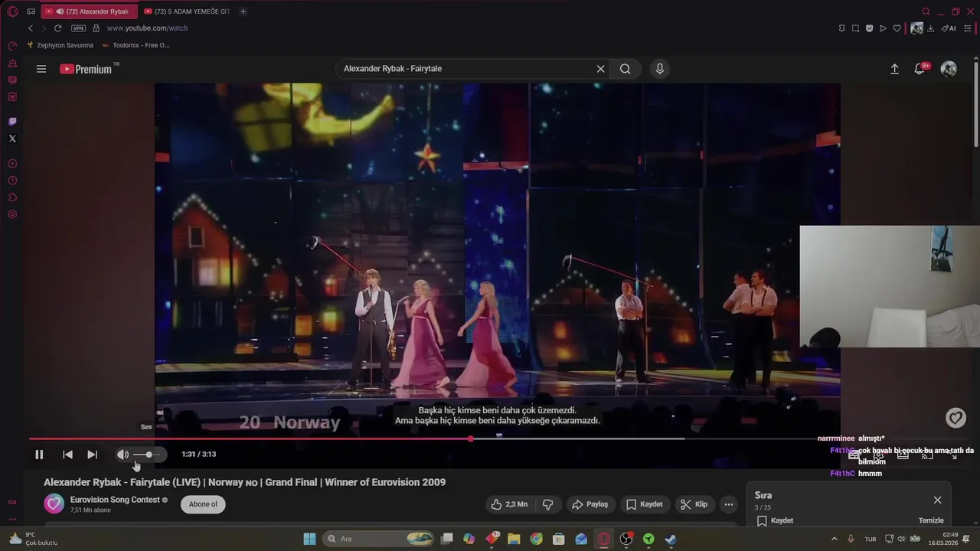980x551 pixels.
Task: Save the queue with Kaydet in Sıra panel
Action: (775, 520)
